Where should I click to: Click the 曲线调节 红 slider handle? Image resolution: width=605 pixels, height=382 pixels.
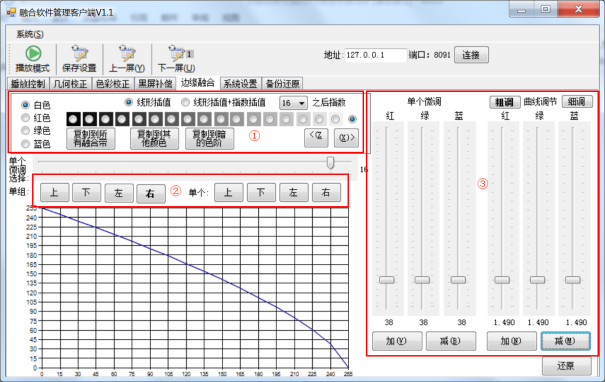pyautogui.click(x=502, y=280)
